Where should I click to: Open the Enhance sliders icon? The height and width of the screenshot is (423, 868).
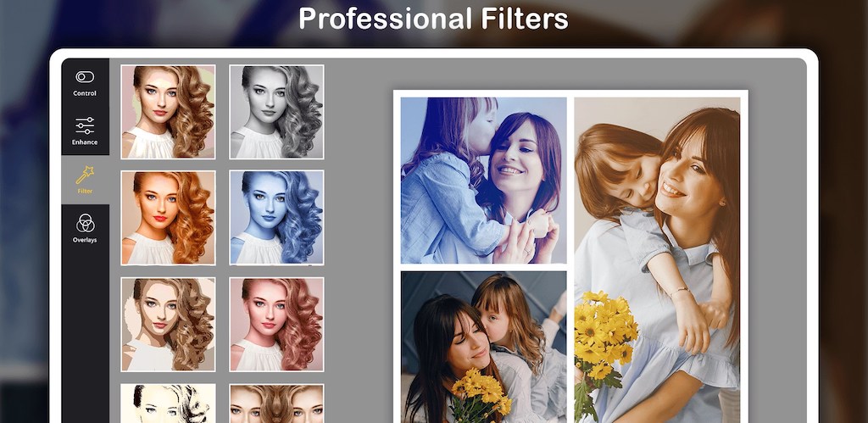click(85, 125)
